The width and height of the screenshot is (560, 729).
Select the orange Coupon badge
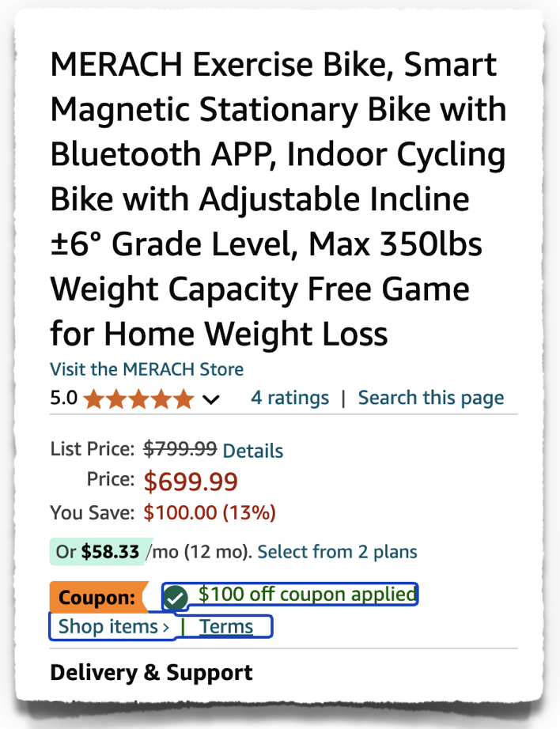96,597
